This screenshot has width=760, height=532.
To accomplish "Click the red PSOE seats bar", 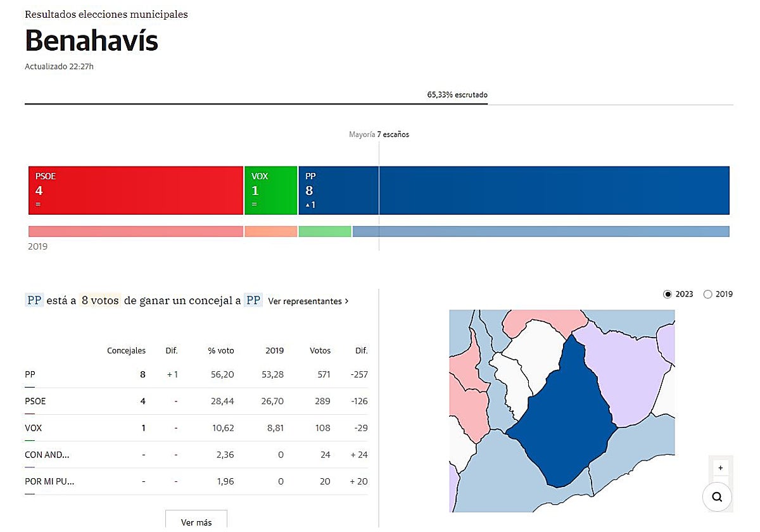I will 136,190.
